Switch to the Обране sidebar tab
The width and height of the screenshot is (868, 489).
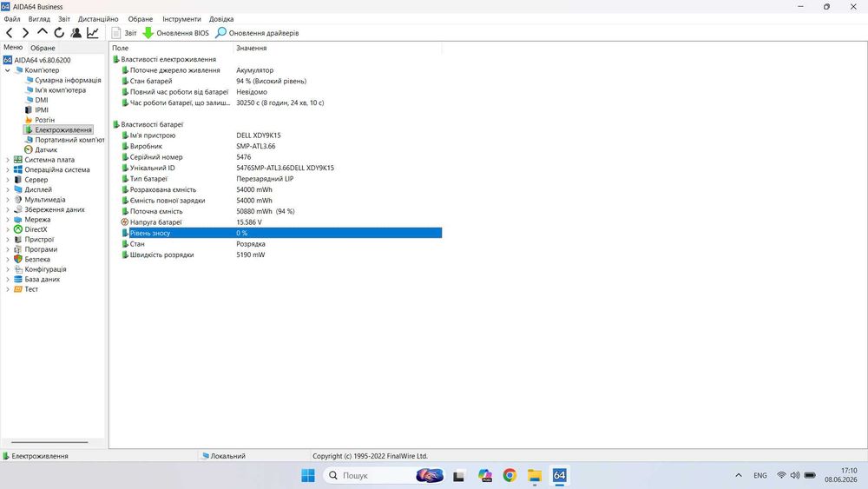[x=43, y=48]
